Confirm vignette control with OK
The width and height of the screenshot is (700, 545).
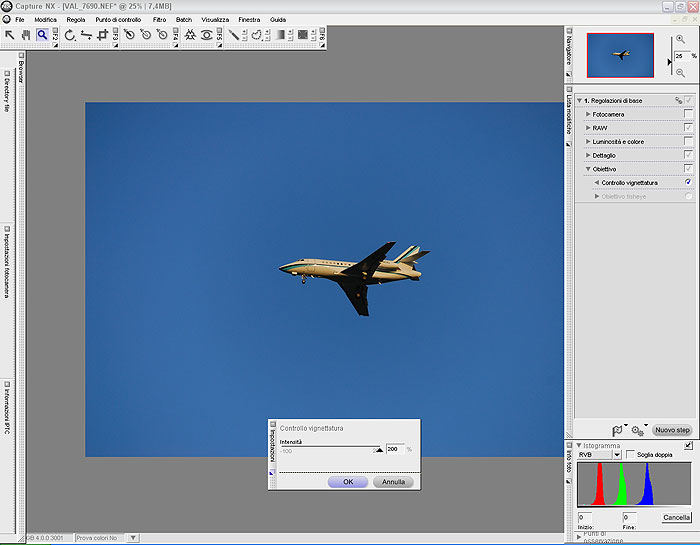[348, 482]
